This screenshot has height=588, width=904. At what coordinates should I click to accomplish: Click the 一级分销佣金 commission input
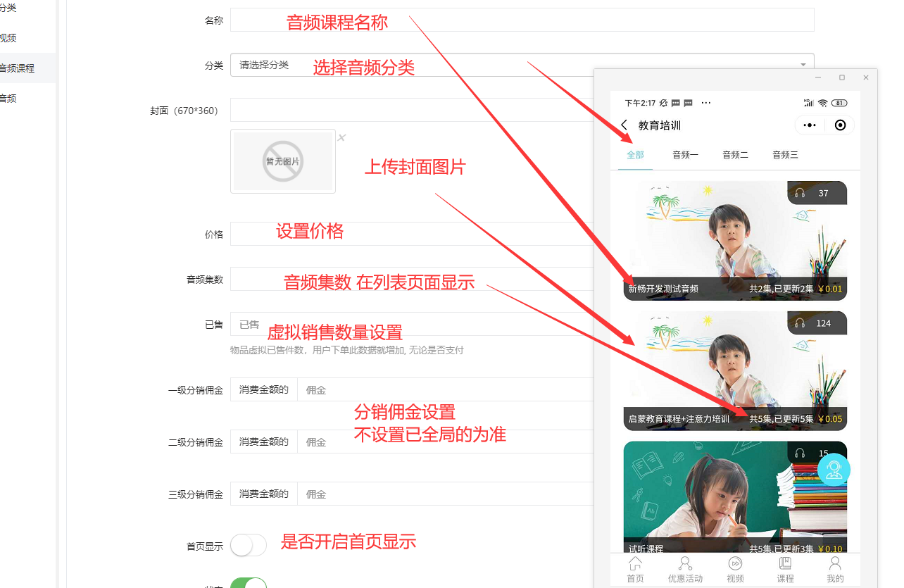point(446,389)
